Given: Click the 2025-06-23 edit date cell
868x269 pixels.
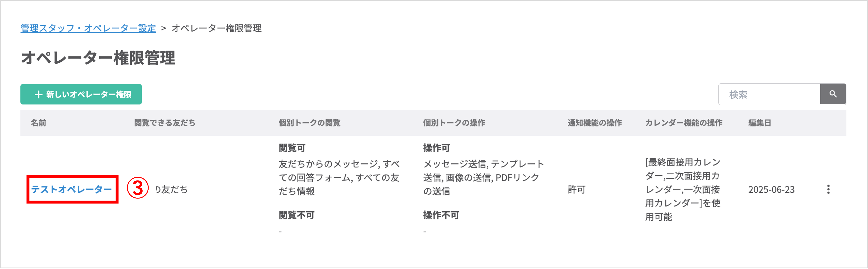Looking at the screenshot, I should coord(771,189).
